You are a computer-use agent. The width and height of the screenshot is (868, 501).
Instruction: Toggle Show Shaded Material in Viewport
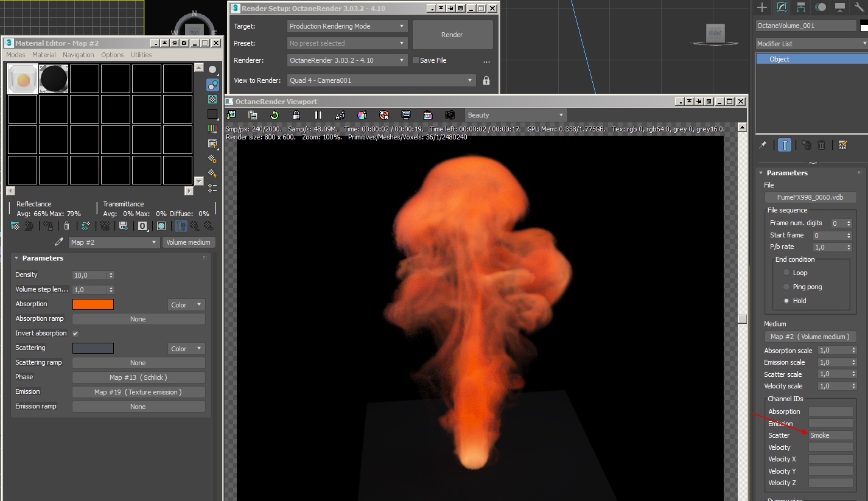coord(161,226)
